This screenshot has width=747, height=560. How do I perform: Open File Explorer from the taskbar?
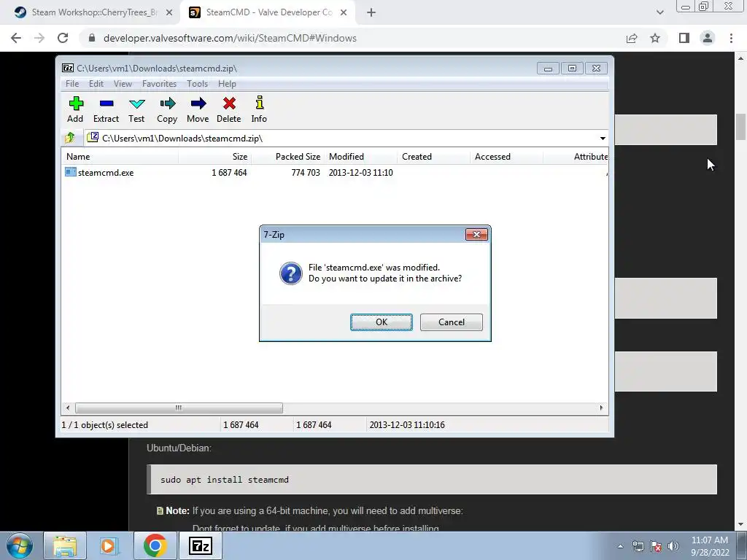point(64,545)
